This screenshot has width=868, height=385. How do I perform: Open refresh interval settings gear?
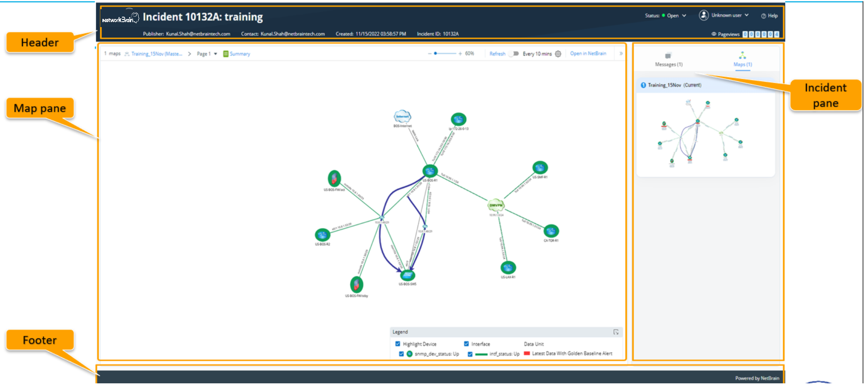point(558,54)
